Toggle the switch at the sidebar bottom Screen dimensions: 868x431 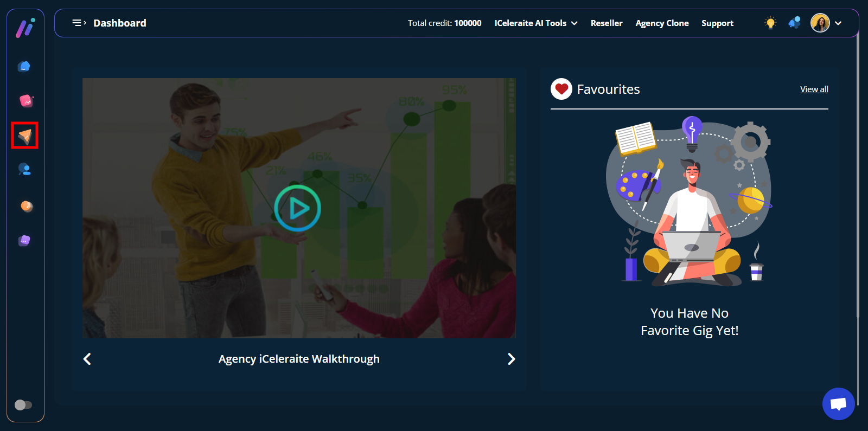click(x=23, y=405)
